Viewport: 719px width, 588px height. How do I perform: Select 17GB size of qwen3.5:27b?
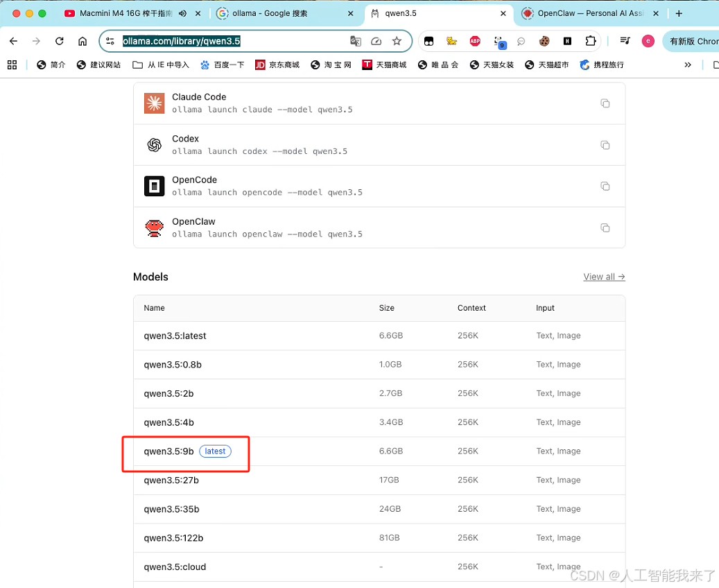tap(389, 481)
